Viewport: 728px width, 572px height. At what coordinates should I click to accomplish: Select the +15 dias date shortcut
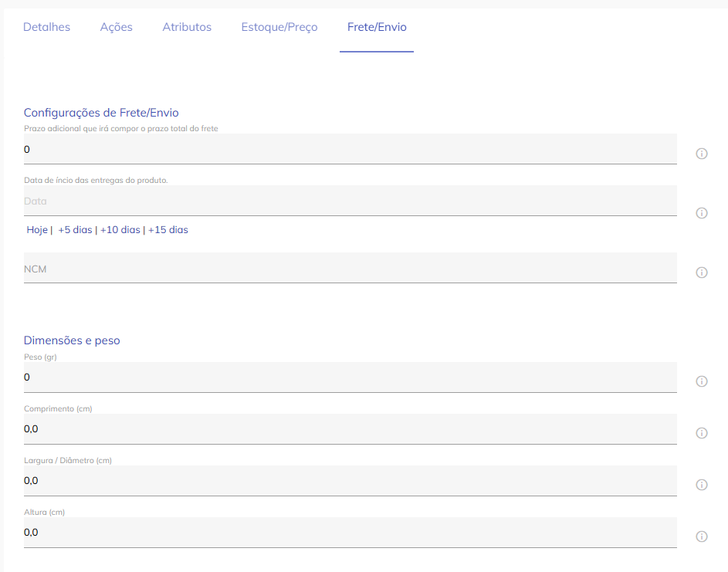[x=168, y=230]
